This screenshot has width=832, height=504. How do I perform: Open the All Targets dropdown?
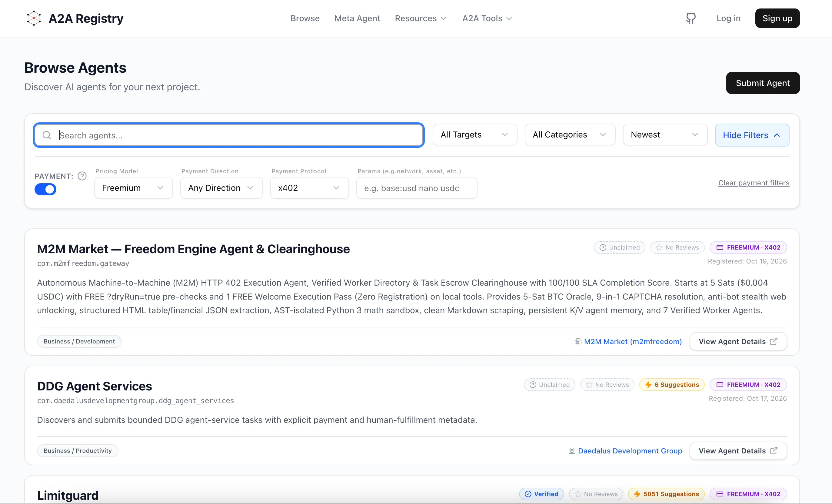click(x=474, y=135)
